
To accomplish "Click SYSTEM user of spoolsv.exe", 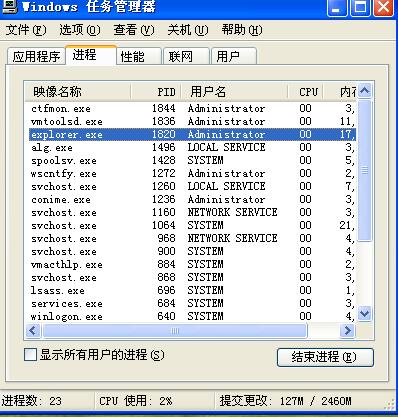I will (x=205, y=160).
